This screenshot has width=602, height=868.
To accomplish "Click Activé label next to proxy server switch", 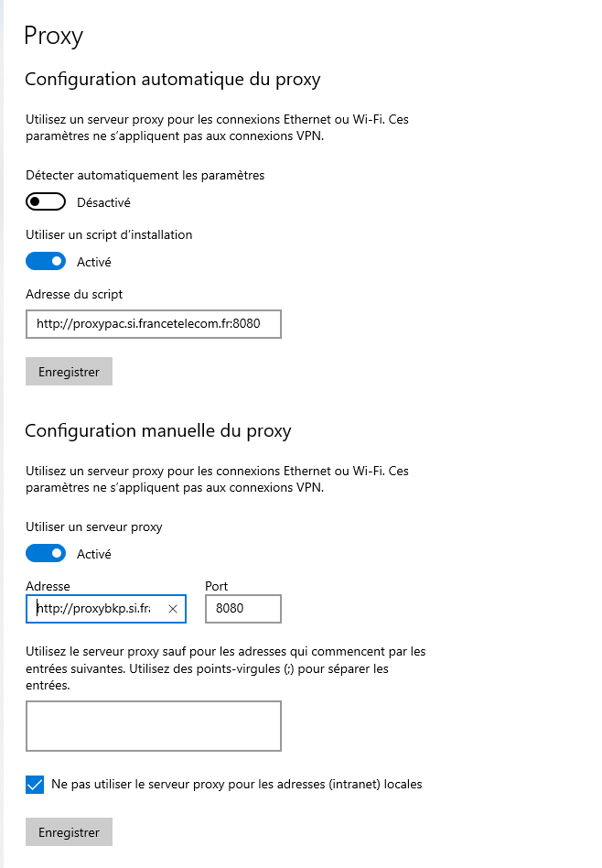I will [x=94, y=554].
